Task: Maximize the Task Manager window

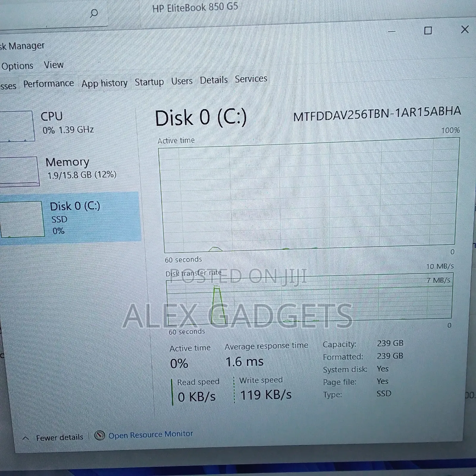Action: pos(428,30)
